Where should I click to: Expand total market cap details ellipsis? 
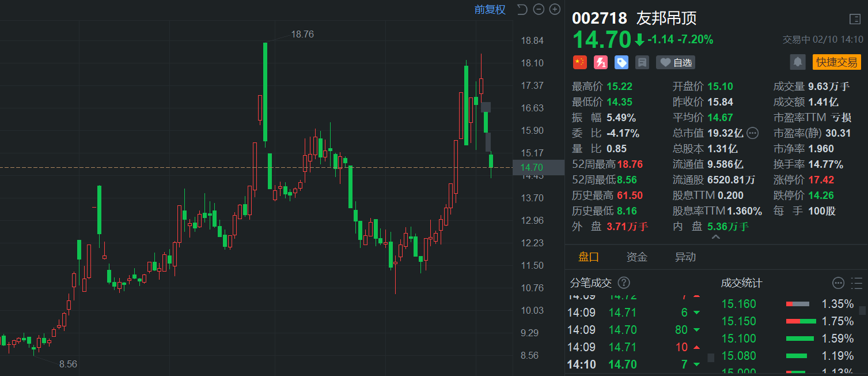pos(753,133)
